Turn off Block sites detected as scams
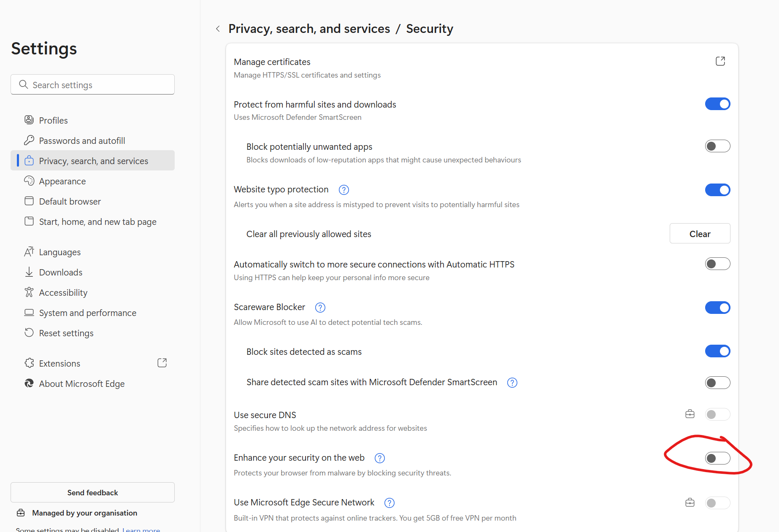779x532 pixels. pos(717,351)
